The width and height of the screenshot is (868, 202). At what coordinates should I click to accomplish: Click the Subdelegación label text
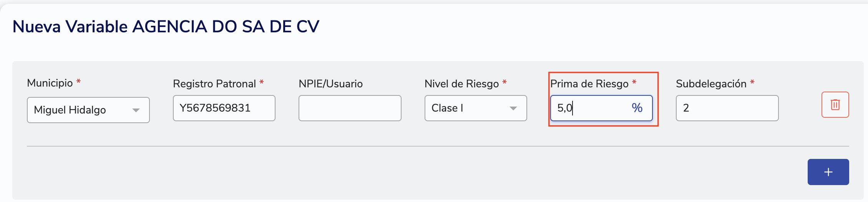[x=711, y=84]
